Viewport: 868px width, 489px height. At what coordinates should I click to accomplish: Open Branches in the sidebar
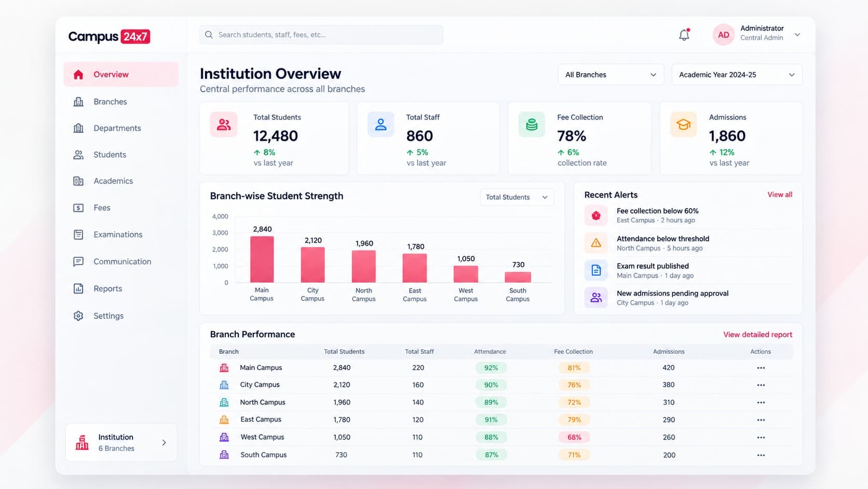121,102
